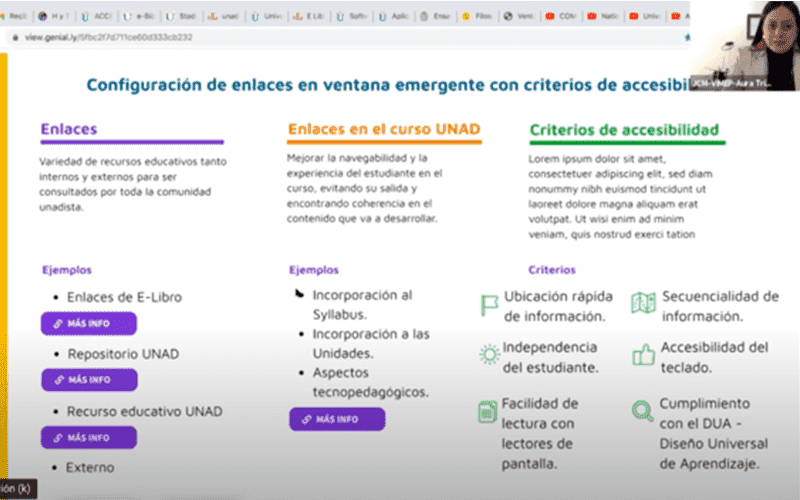Click the text Independencia del estudiante
The height and width of the screenshot is (500, 800).
[x=551, y=357]
